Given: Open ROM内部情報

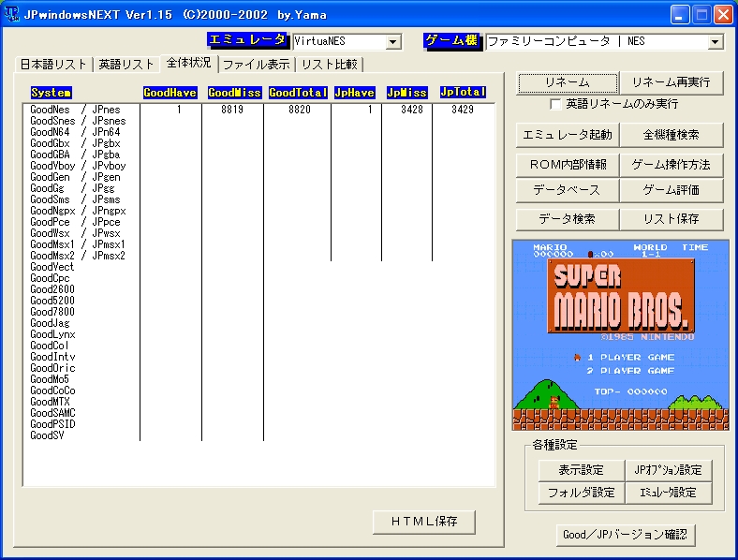Looking at the screenshot, I should 568,165.
